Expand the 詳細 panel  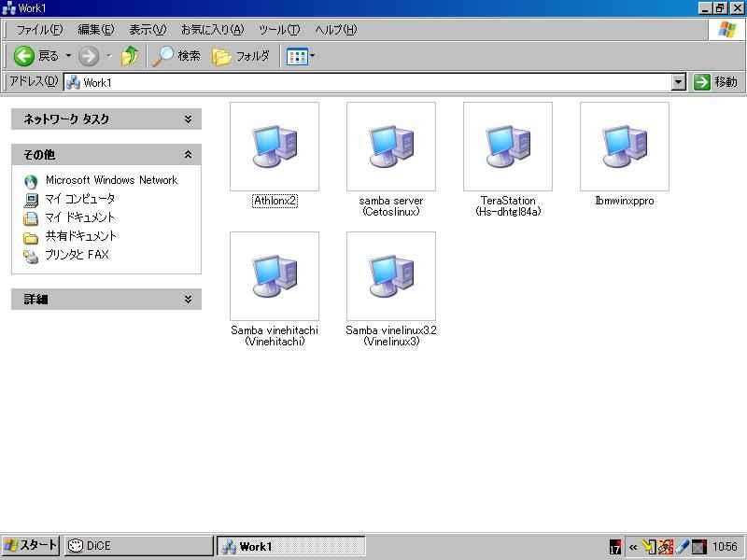tap(106, 299)
